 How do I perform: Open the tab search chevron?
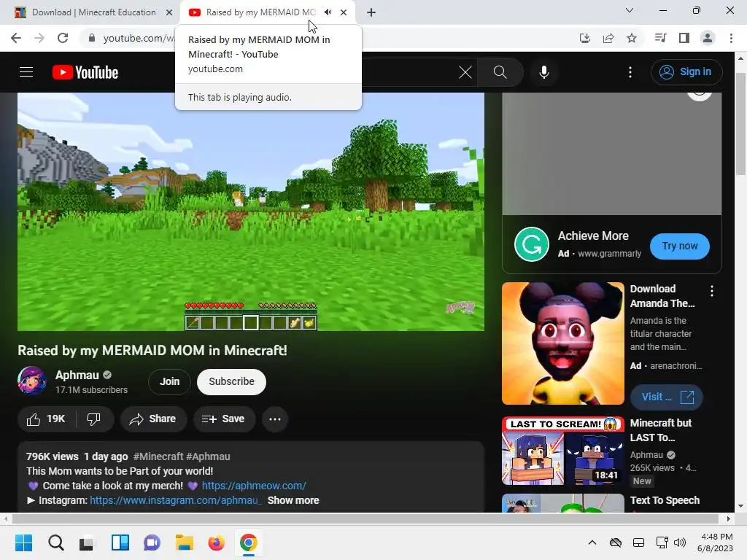click(630, 10)
